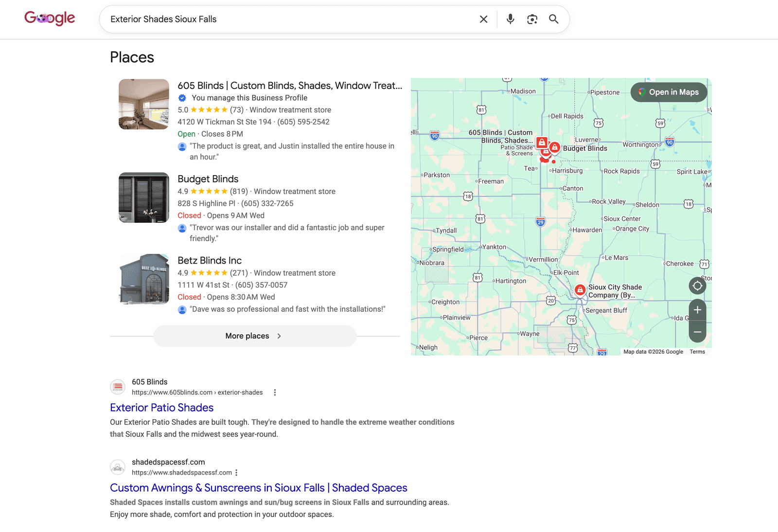Expand results with More places button

click(255, 336)
